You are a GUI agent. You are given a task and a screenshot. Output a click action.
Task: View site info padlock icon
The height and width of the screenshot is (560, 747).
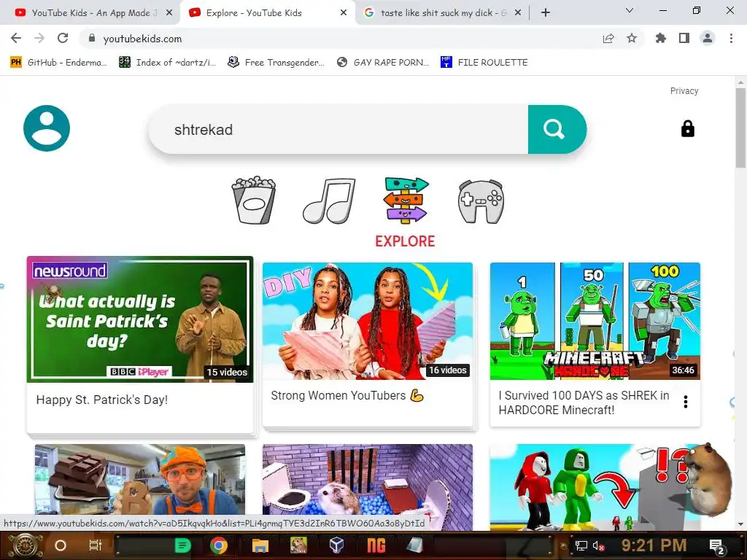click(92, 38)
